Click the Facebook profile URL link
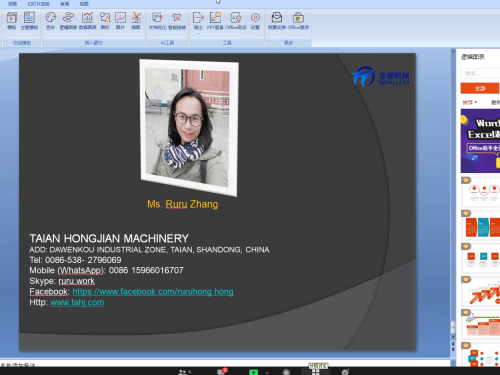This screenshot has height=375, width=500. [153, 292]
